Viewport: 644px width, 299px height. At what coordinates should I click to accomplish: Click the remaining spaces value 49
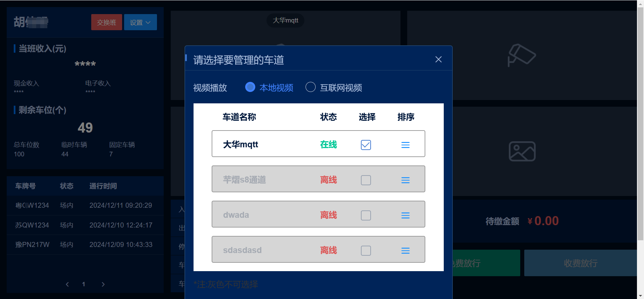(x=85, y=128)
